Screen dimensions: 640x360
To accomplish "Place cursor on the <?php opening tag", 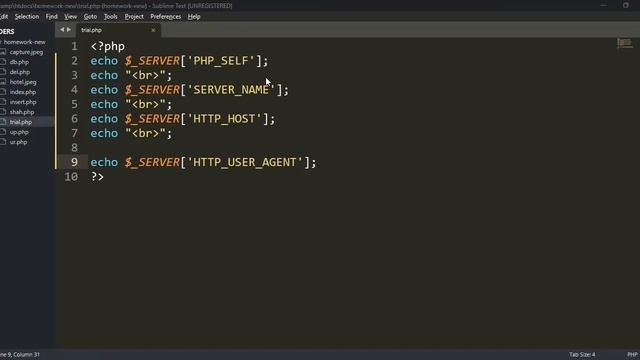I will 108,46.
